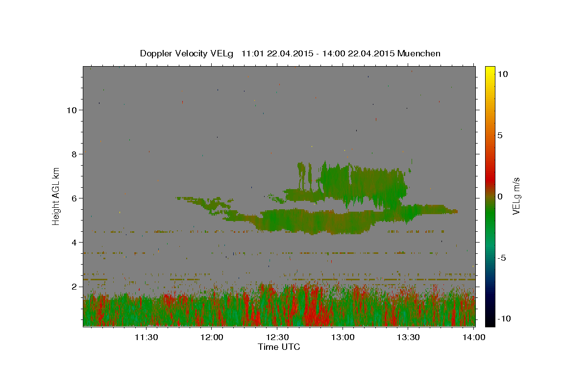Viewport: 588px width, 392px height.
Task: Click the height tick label '4'
Action: [74, 242]
